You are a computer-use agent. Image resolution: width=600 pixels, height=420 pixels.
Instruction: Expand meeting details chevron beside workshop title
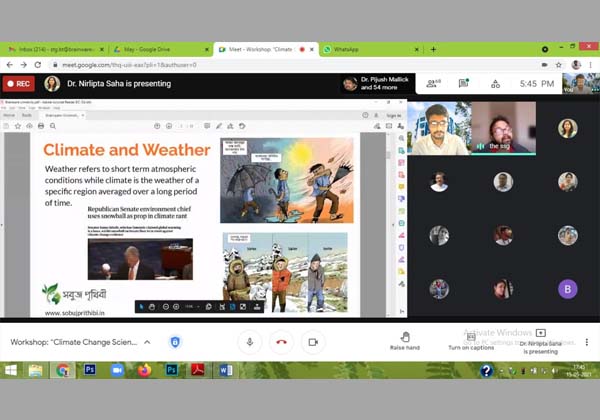click(x=147, y=342)
